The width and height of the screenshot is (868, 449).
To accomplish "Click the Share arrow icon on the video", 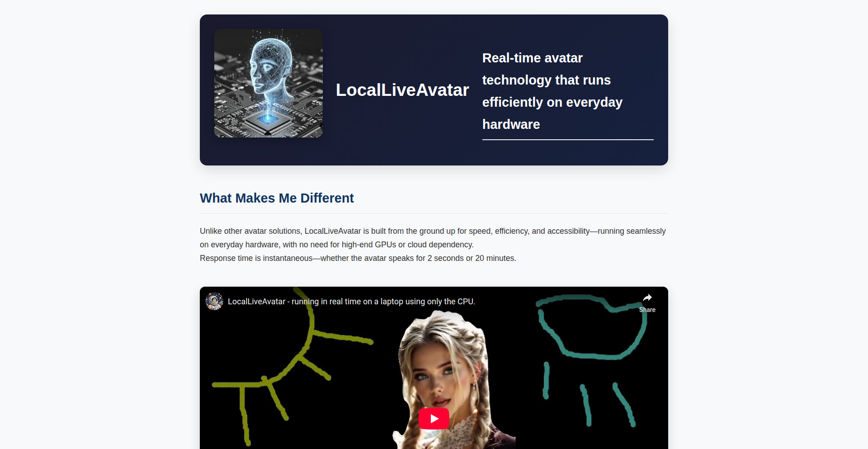I will [x=647, y=298].
